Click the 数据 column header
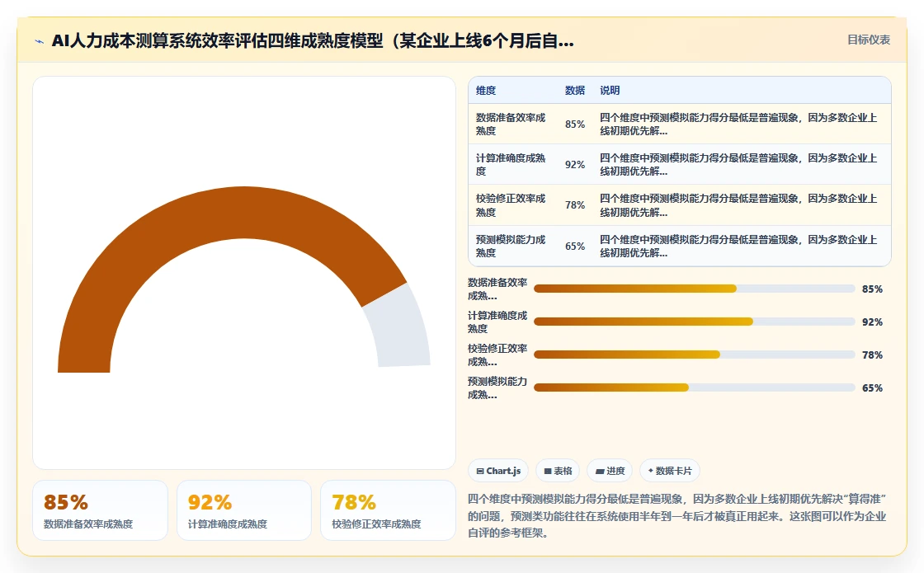The width and height of the screenshot is (924, 573). tap(574, 91)
